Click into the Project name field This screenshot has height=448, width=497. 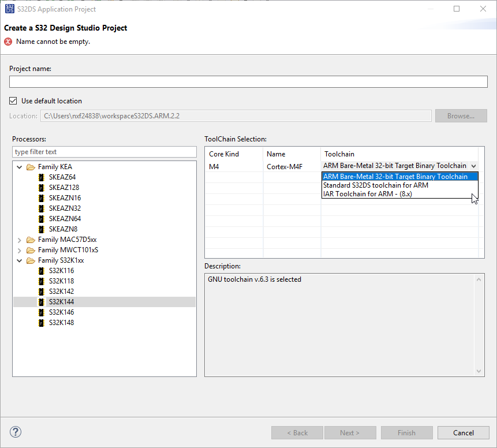pos(248,82)
